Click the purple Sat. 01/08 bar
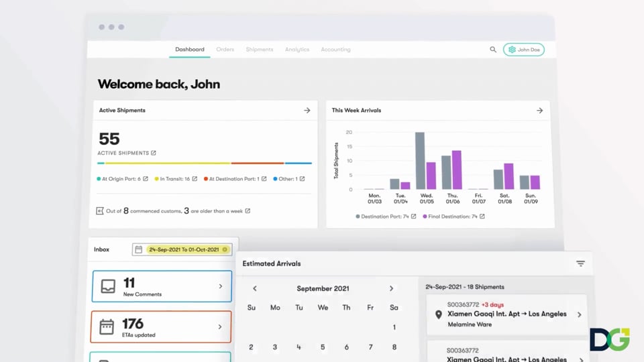644x362 pixels. (508, 176)
